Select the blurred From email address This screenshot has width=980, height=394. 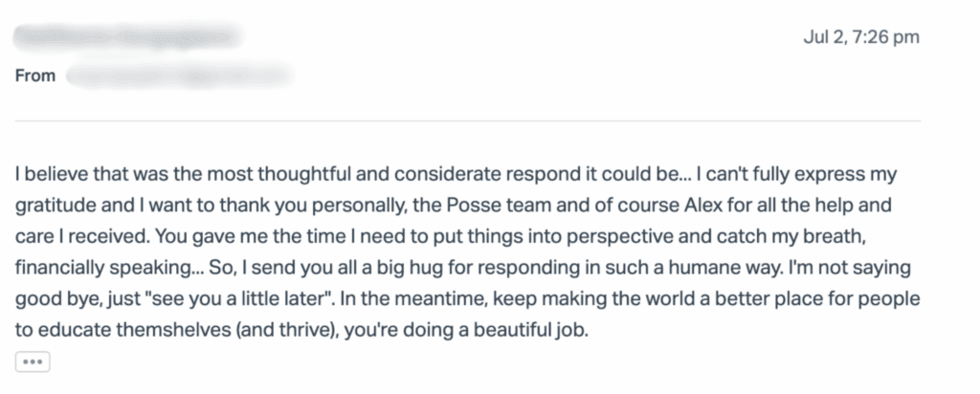179,77
